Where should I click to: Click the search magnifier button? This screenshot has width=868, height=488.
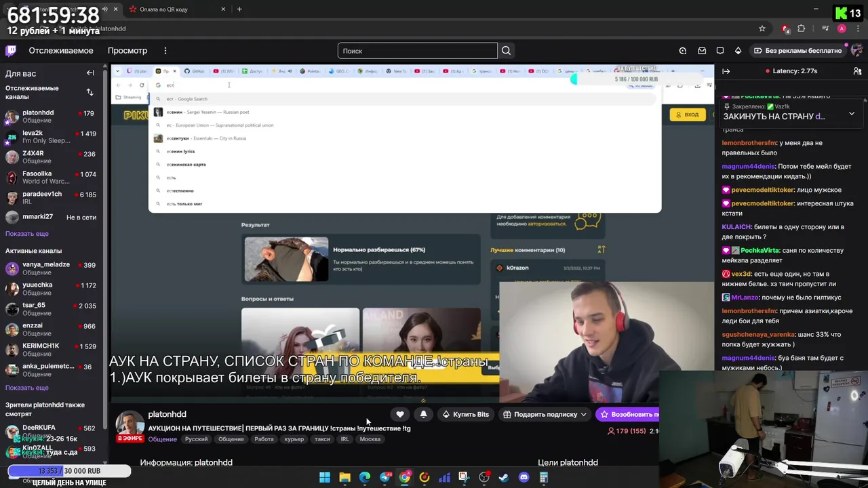(506, 51)
